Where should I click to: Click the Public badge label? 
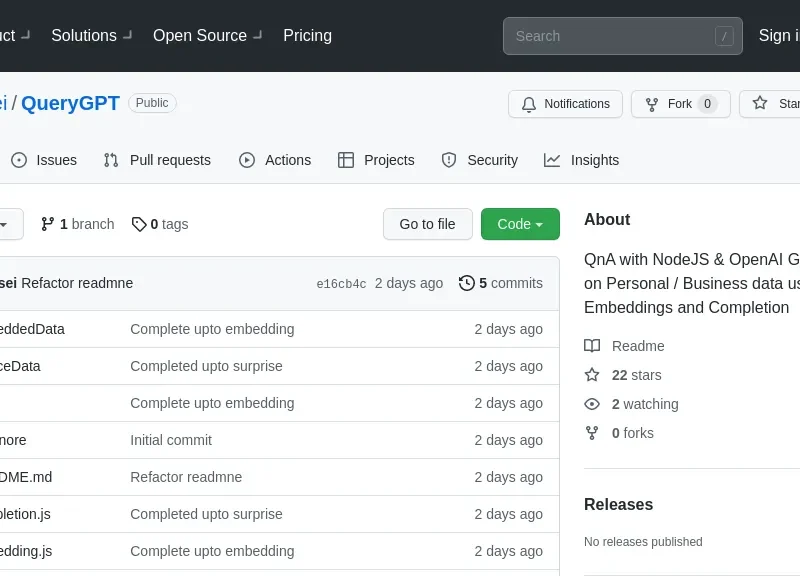pos(152,103)
